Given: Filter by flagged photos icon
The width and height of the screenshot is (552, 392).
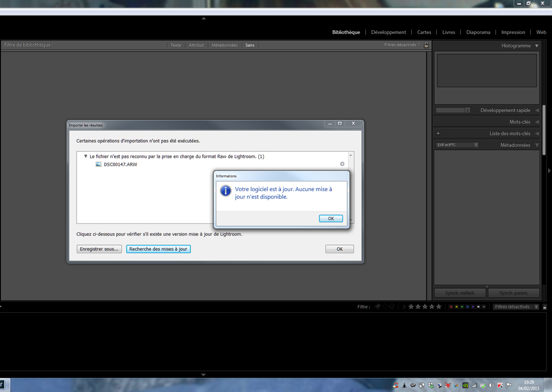Looking at the screenshot, I should [378, 306].
